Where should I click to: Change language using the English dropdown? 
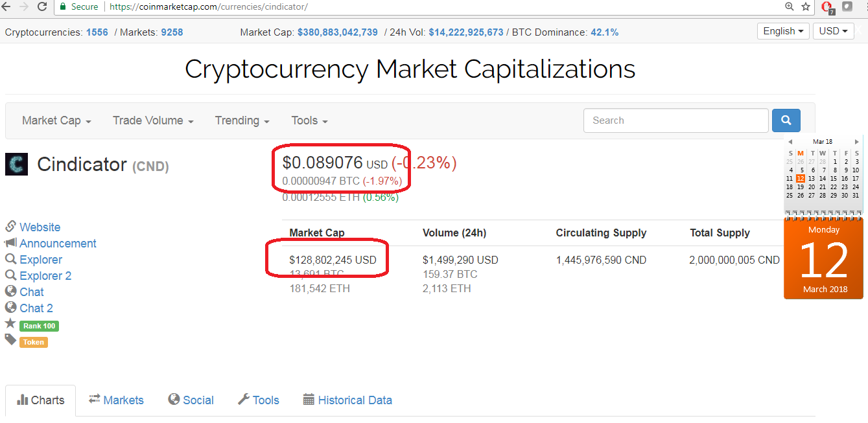tap(783, 31)
